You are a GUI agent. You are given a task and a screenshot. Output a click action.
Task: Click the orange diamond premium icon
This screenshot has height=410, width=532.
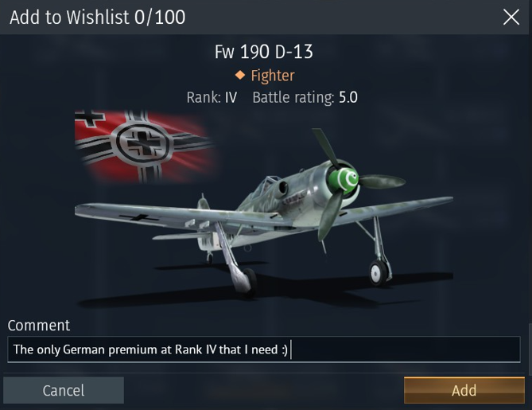tap(240, 75)
